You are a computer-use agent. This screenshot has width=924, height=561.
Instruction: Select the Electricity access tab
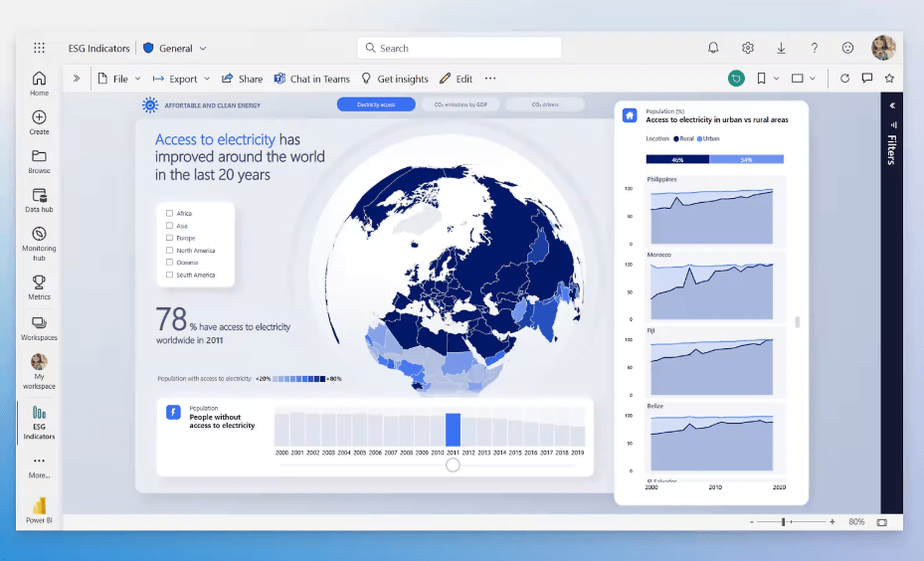(376, 104)
